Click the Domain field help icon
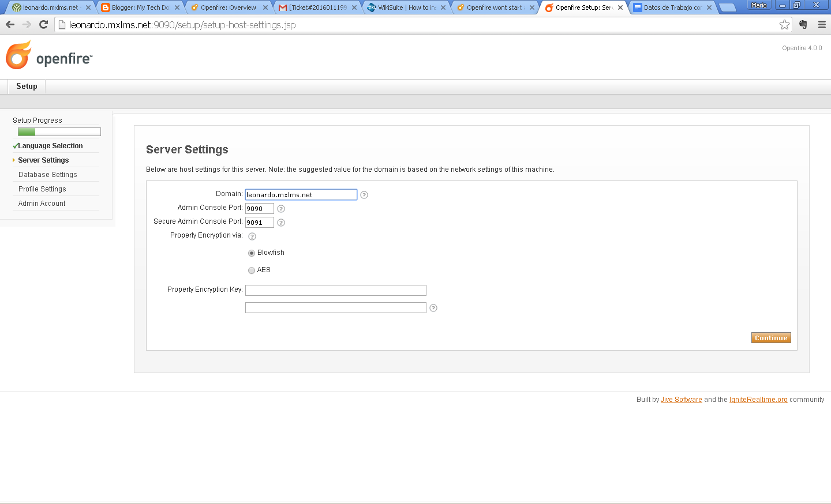 tap(364, 195)
